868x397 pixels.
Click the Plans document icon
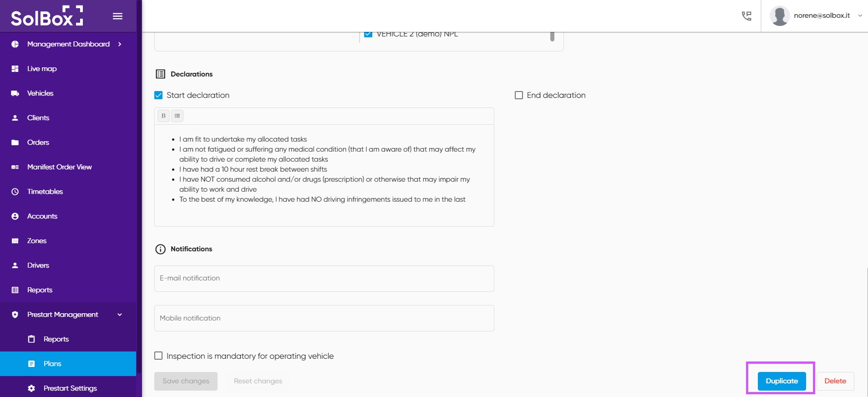pyautogui.click(x=31, y=364)
